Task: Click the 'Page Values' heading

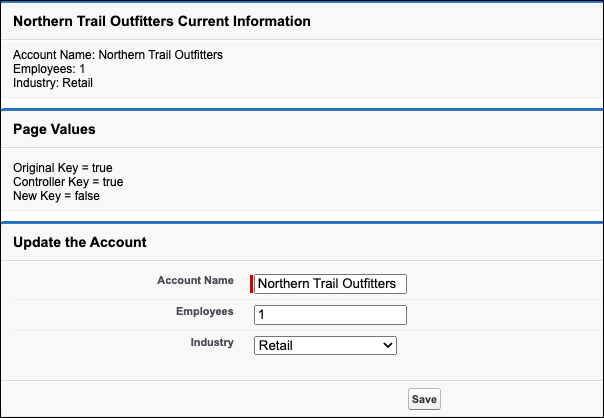Action: click(54, 129)
